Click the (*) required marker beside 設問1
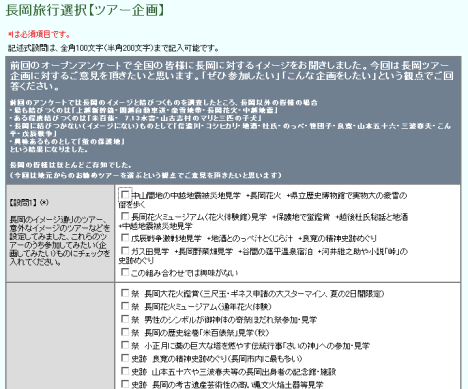Viewport: 468px width, 389px height. (44, 202)
